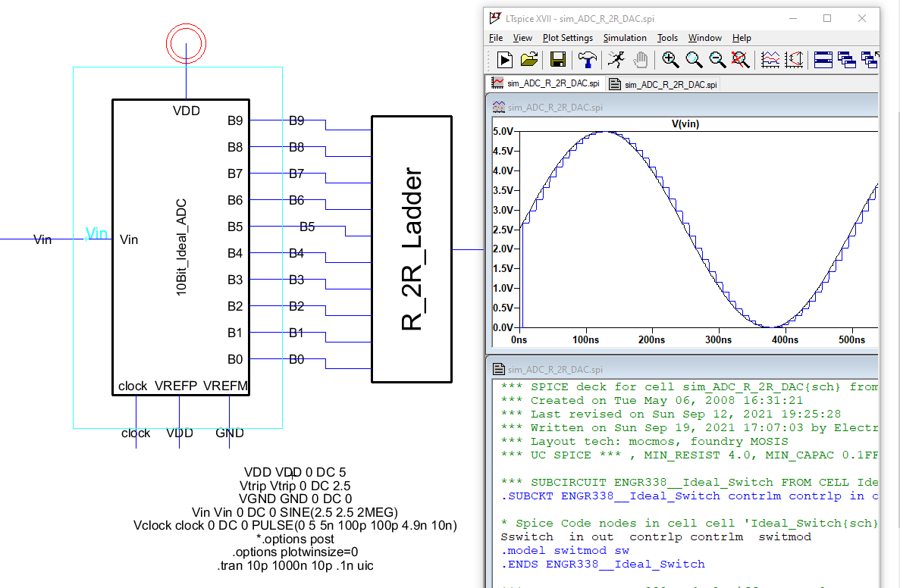Click the Vclock PULSE spice code line

click(x=295, y=525)
